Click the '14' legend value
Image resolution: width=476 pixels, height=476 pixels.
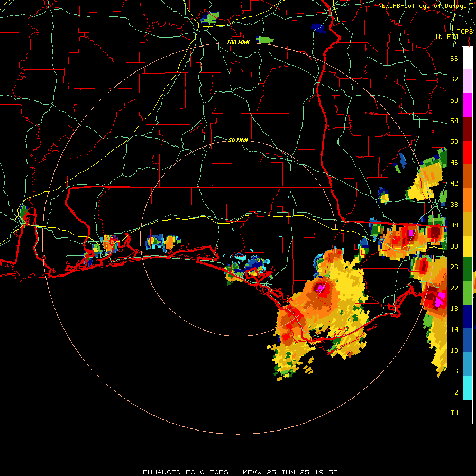[x=454, y=329]
